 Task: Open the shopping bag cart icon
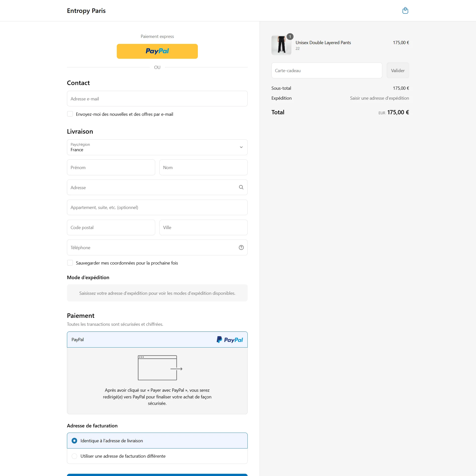coord(405,10)
